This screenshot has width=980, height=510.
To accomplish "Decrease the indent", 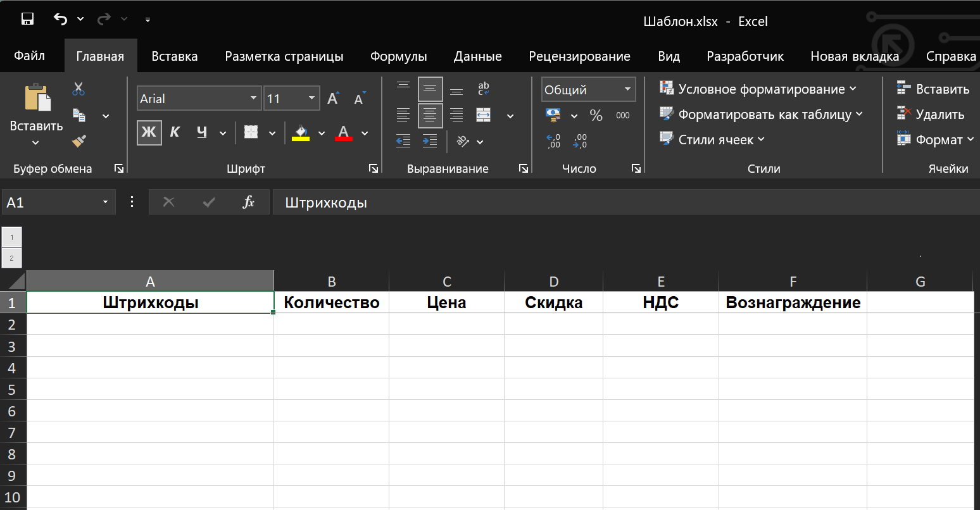I will click(x=403, y=141).
